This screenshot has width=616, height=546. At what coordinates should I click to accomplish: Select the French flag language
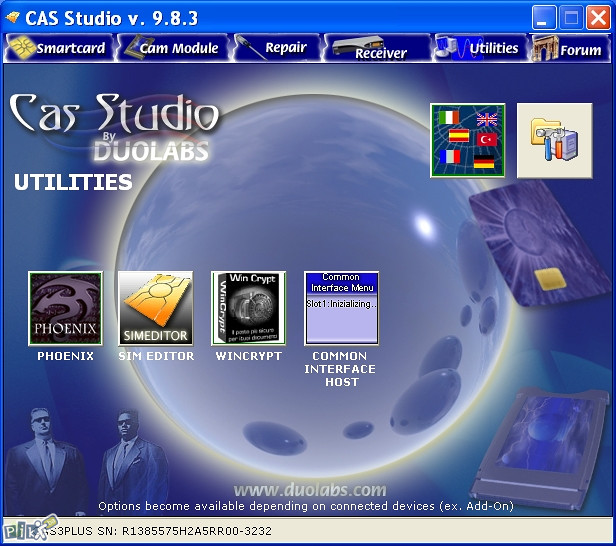(x=450, y=156)
